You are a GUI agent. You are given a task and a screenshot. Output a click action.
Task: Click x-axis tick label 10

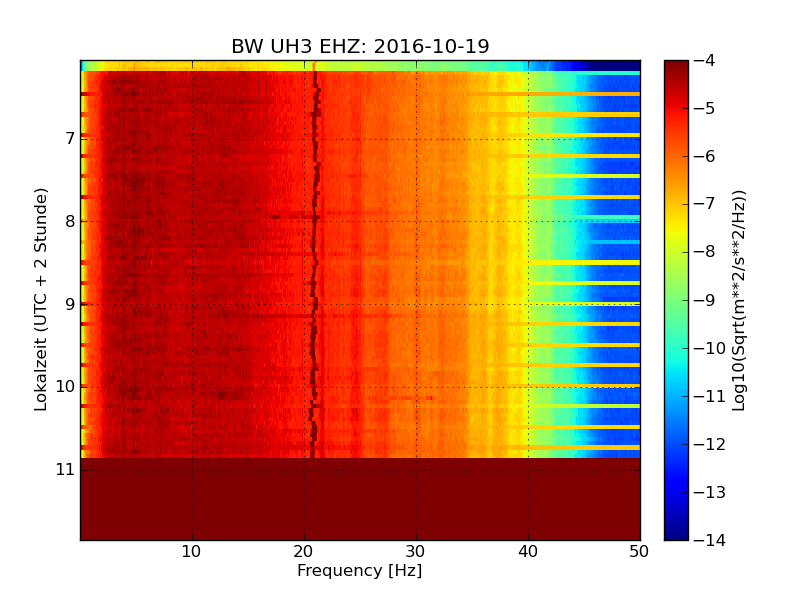[x=191, y=552]
